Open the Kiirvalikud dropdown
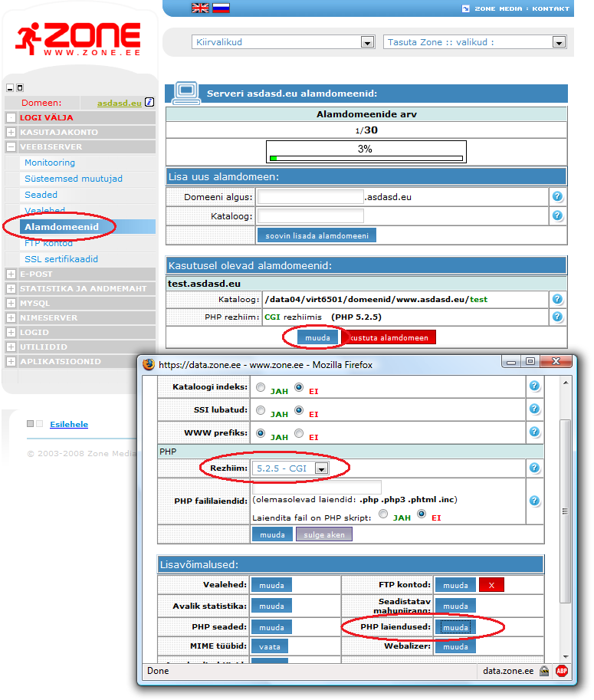594x700 pixels. [x=284, y=42]
